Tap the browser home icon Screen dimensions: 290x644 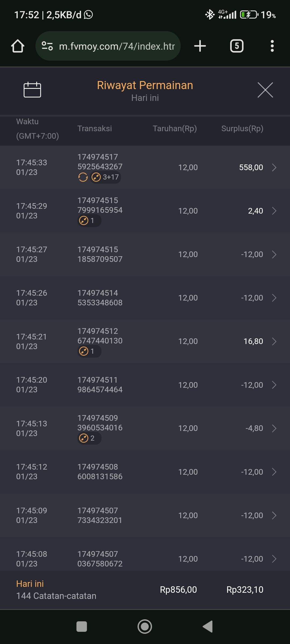click(18, 46)
